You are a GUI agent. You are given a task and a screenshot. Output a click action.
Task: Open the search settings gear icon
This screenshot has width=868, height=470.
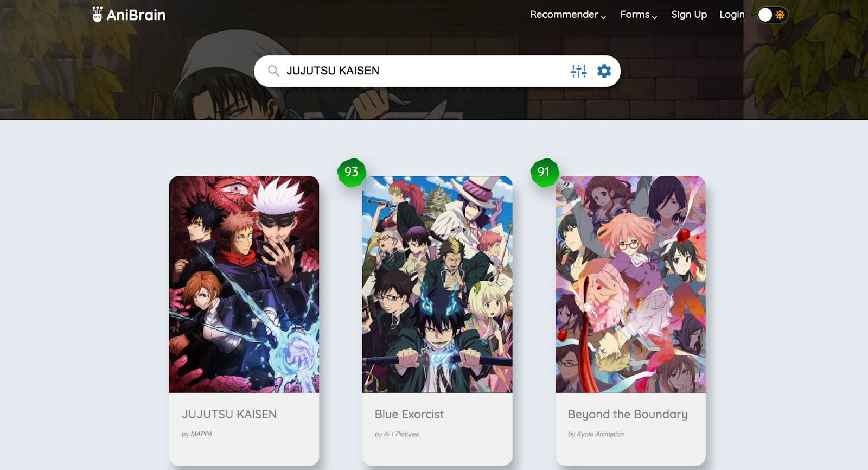coord(604,71)
